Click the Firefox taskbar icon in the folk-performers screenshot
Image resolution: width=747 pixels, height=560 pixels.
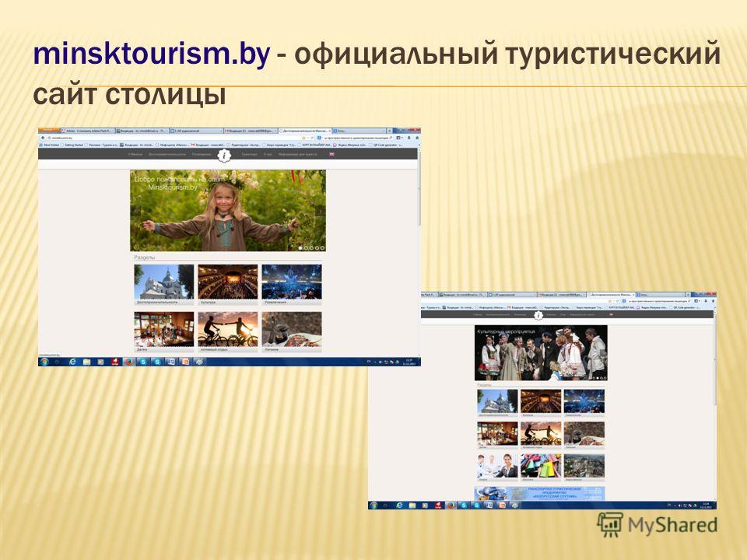pos(451,506)
